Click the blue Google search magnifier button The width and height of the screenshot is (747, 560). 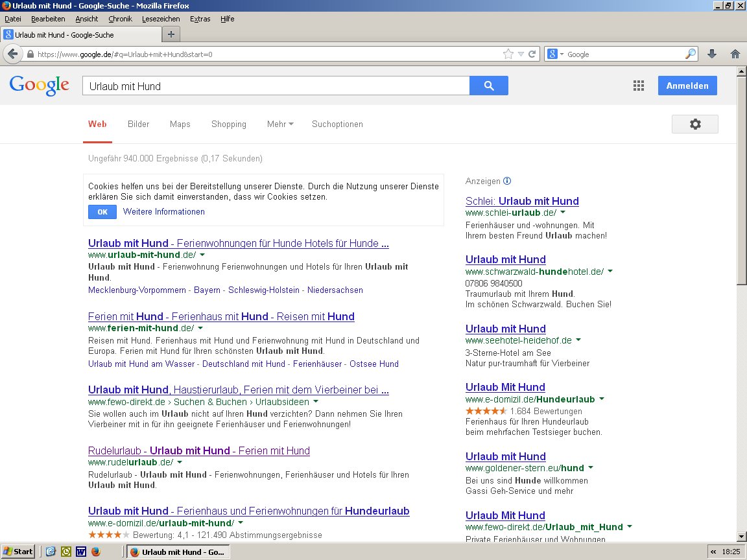point(489,86)
